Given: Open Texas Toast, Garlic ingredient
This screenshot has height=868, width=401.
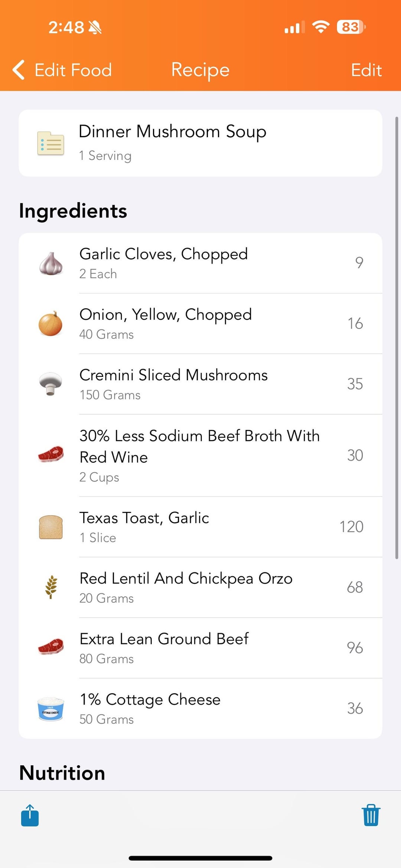Looking at the screenshot, I should click(200, 527).
